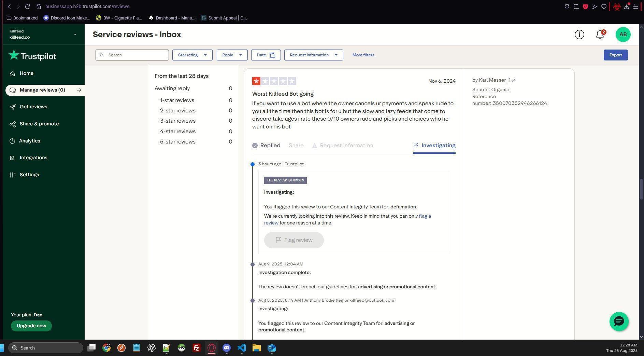644x356 pixels.
Task: Open HeidiSQL from the taskbar
Action: pos(181,348)
